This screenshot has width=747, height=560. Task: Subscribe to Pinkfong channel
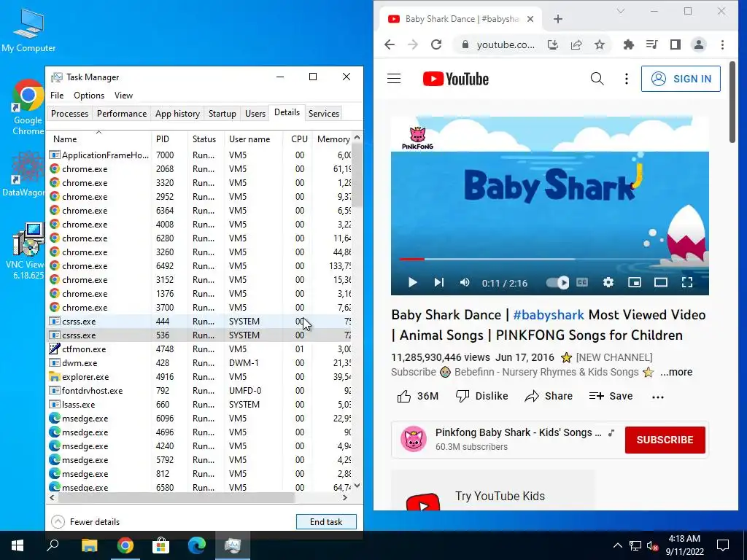[x=665, y=440]
